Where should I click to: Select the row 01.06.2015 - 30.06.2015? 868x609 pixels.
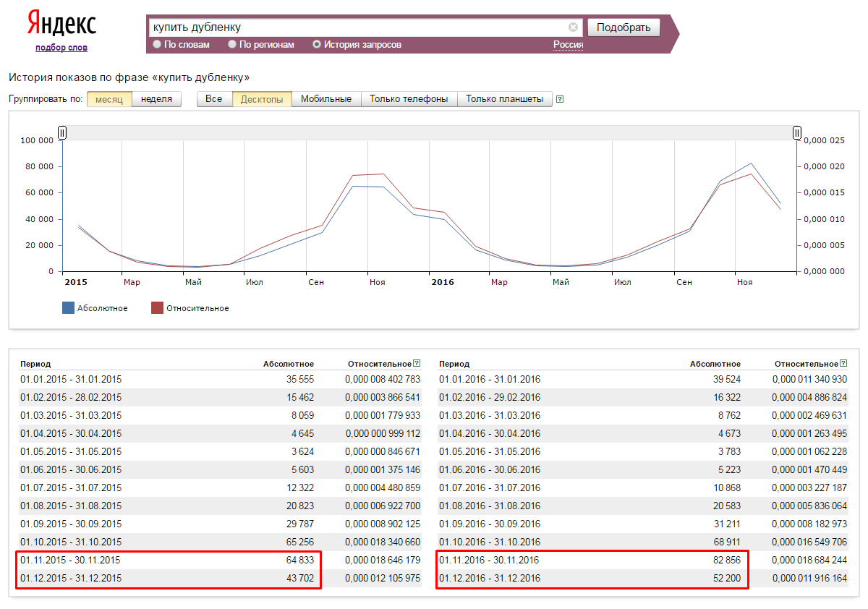point(220,469)
